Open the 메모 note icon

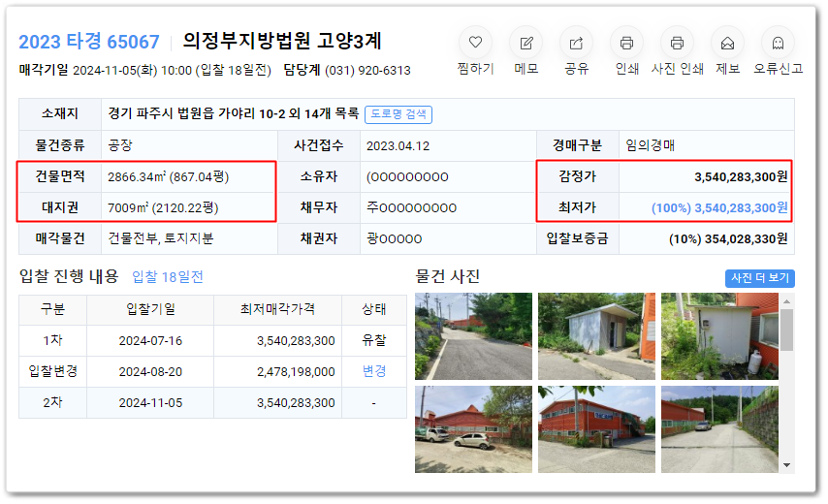[x=525, y=43]
